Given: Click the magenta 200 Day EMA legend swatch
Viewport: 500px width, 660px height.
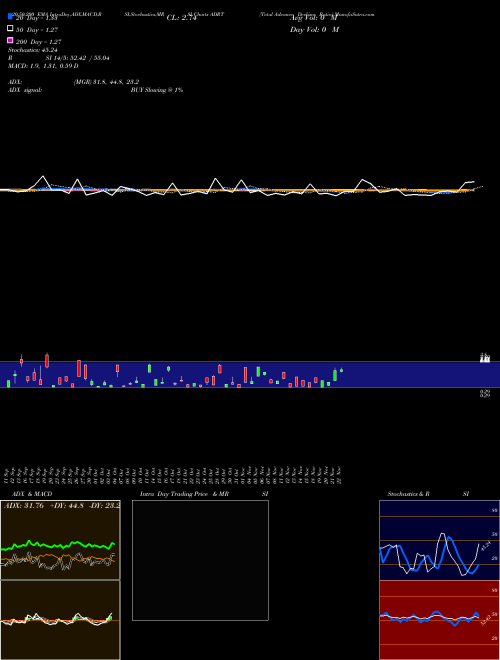Looking at the screenshot, I should pos(10,40).
